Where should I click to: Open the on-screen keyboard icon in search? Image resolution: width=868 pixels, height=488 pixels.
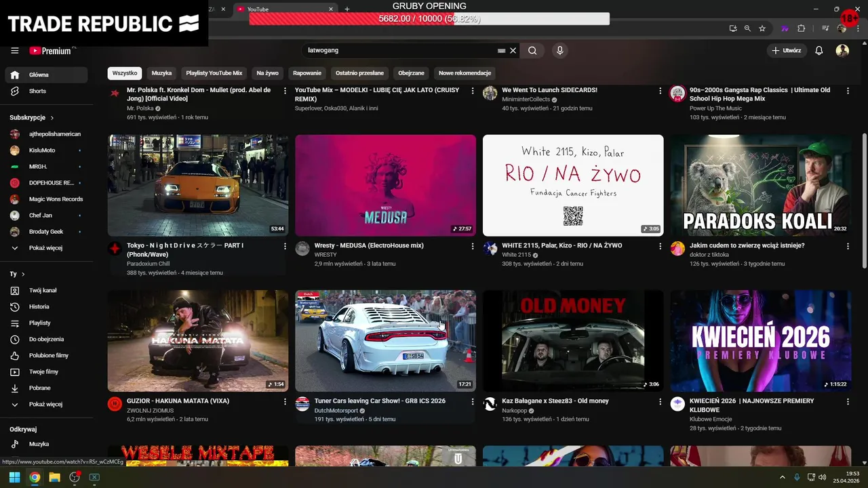pyautogui.click(x=501, y=50)
